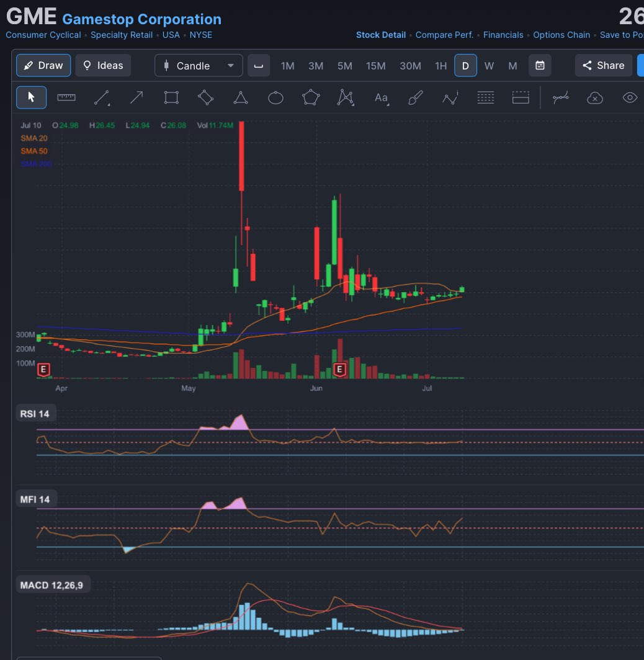Open the Options Chain link
Screen dimensions: 644x660
tap(561, 35)
